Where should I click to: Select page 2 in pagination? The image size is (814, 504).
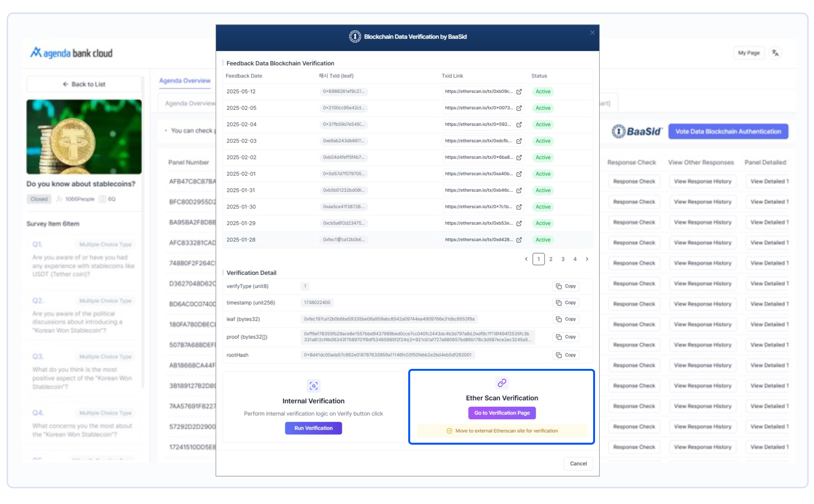click(x=551, y=259)
